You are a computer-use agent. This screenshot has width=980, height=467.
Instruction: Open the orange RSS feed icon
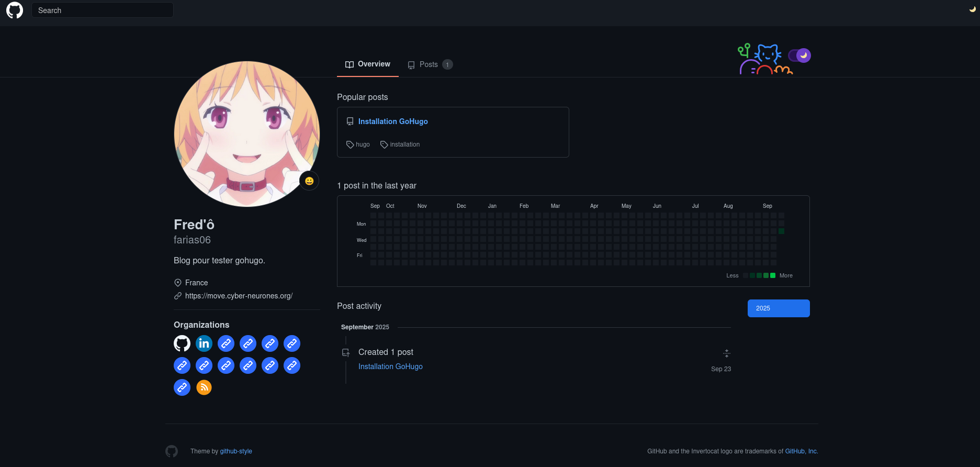(204, 387)
